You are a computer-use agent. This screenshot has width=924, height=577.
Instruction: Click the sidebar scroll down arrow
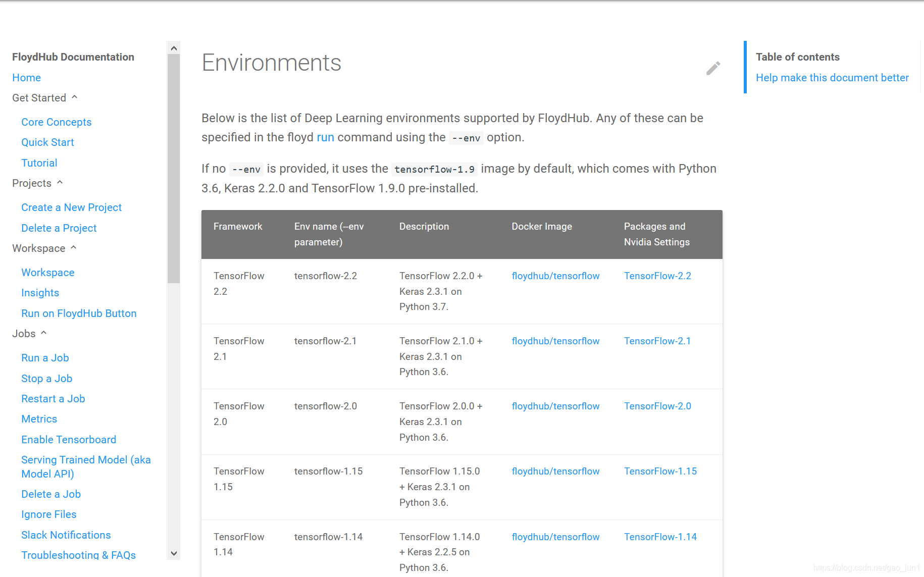click(x=174, y=553)
